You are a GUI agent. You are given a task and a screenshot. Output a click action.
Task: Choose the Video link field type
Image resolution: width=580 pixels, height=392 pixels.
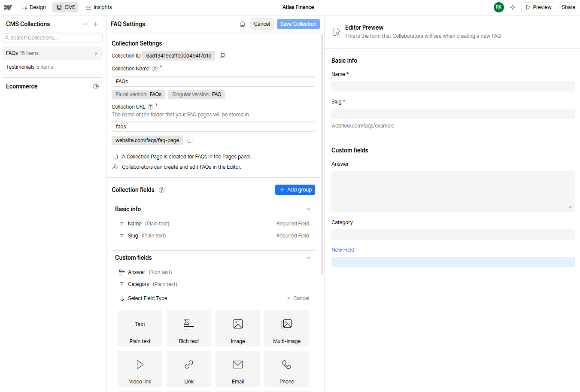(x=140, y=369)
